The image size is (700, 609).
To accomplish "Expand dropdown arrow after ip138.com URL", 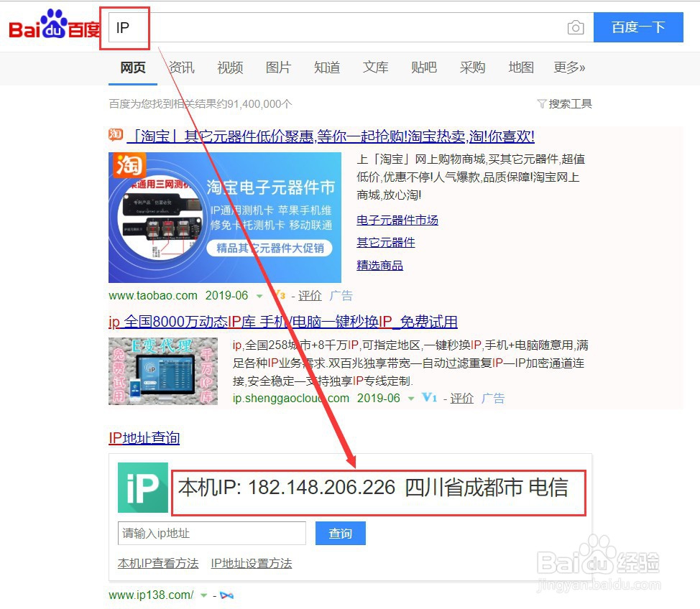I will [x=204, y=595].
